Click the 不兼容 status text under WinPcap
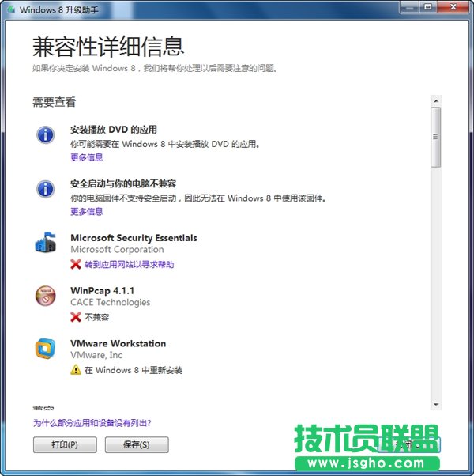The height and width of the screenshot is (476, 474). [x=96, y=317]
